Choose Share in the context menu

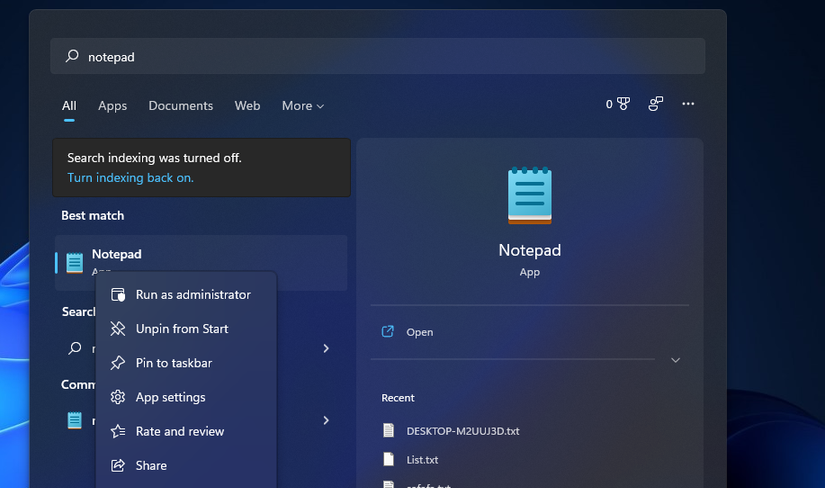[x=186, y=466]
